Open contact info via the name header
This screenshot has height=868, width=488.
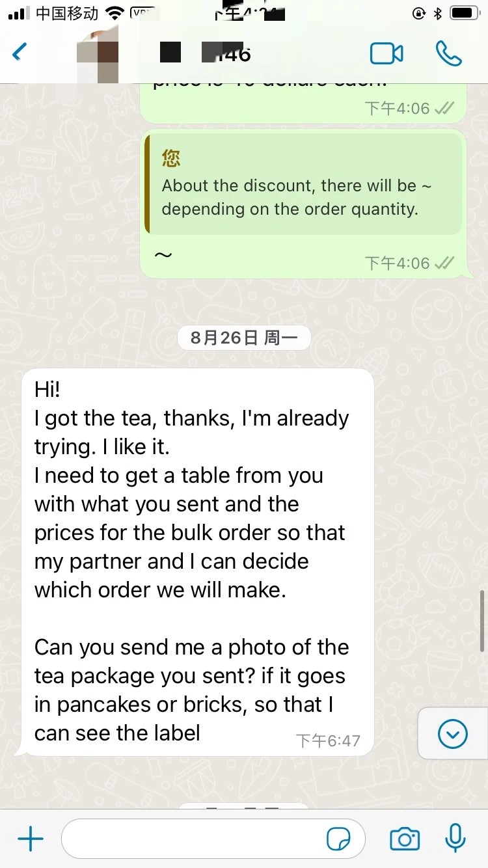(x=205, y=53)
